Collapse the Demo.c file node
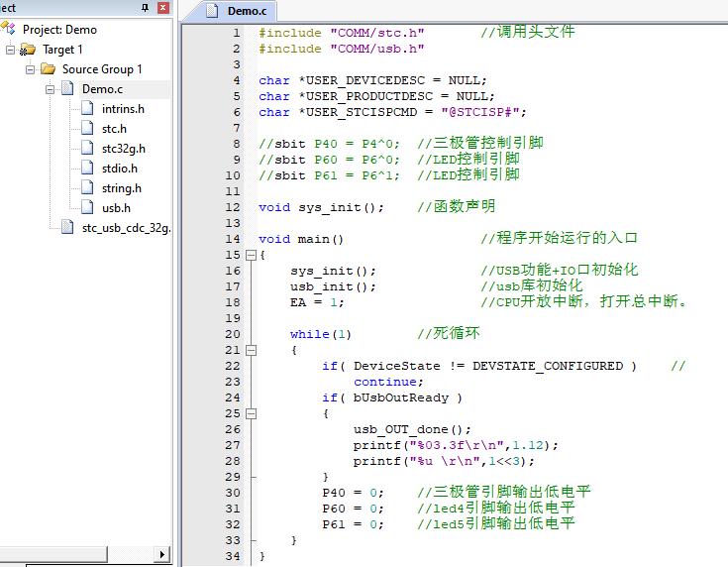The image size is (728, 567). (x=51, y=89)
